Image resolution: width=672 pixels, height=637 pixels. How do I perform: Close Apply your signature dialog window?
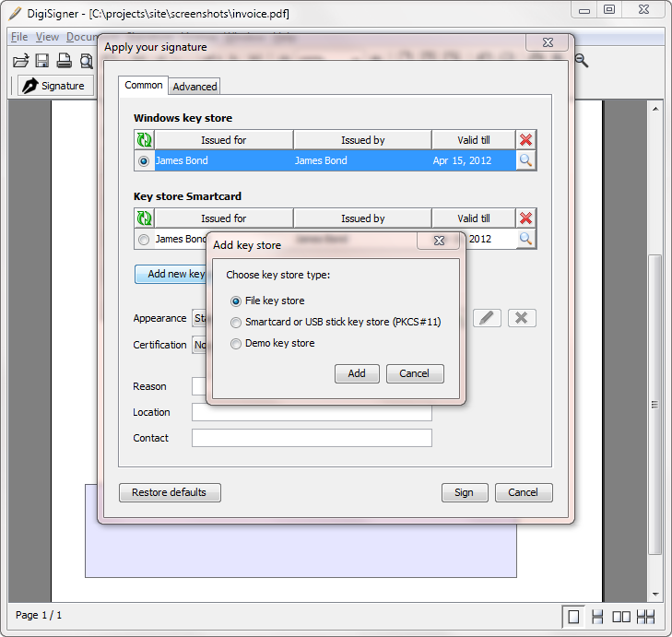click(548, 42)
